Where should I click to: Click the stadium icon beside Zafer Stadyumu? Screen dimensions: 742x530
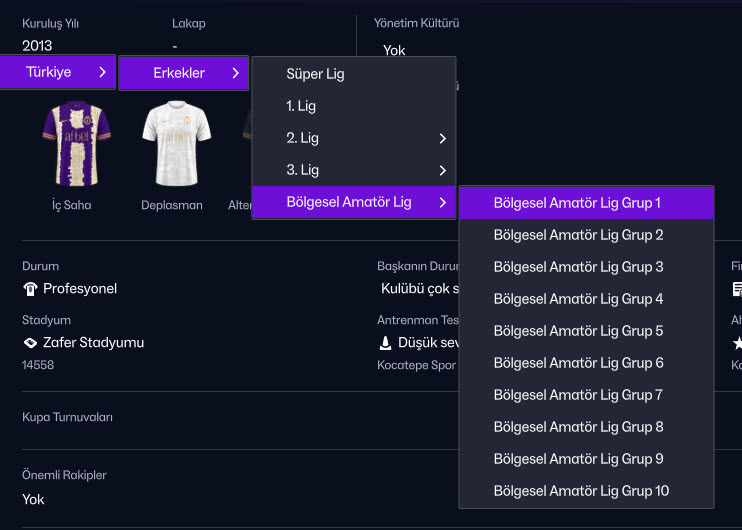(x=30, y=342)
